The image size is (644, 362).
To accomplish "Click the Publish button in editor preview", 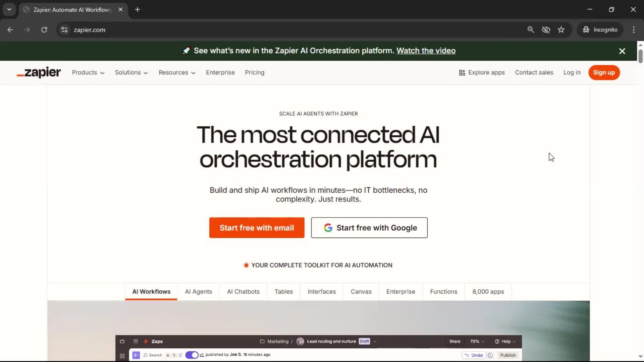I will pyautogui.click(x=508, y=355).
